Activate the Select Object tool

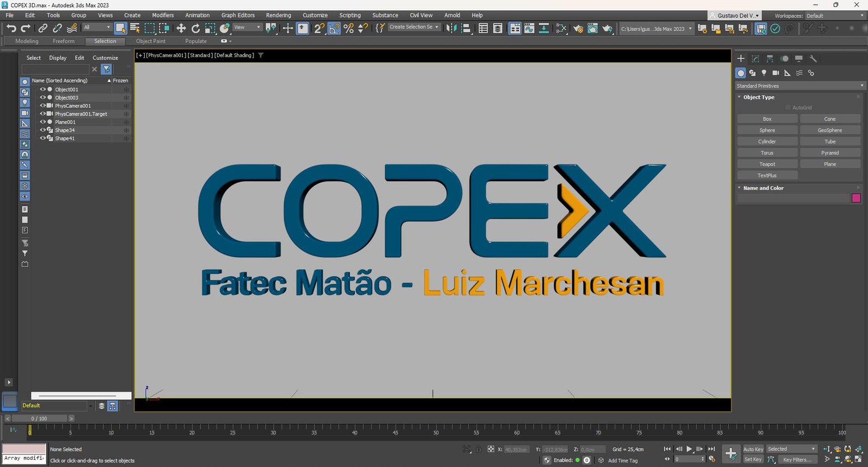pos(120,28)
